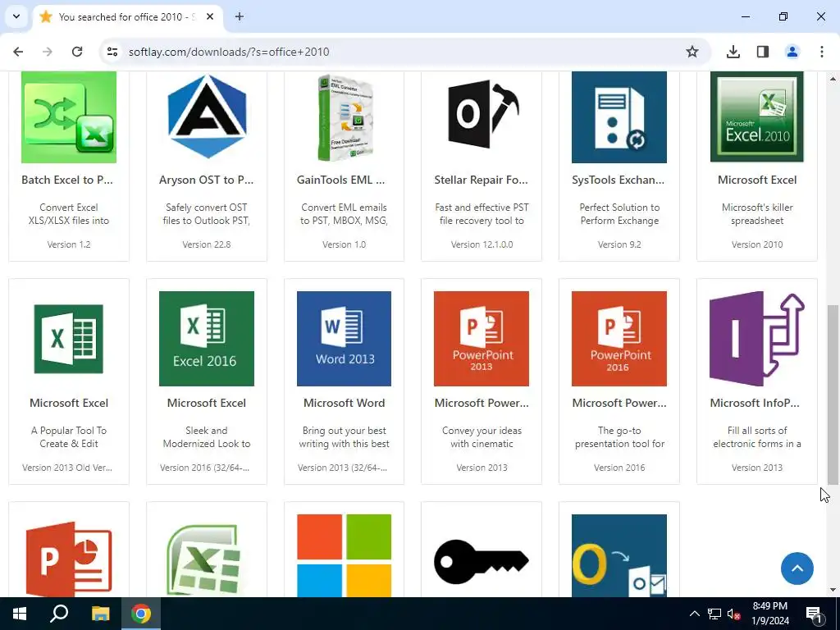Click 'Version 2013 Old Ver...' text
The image size is (840, 630).
click(67, 468)
